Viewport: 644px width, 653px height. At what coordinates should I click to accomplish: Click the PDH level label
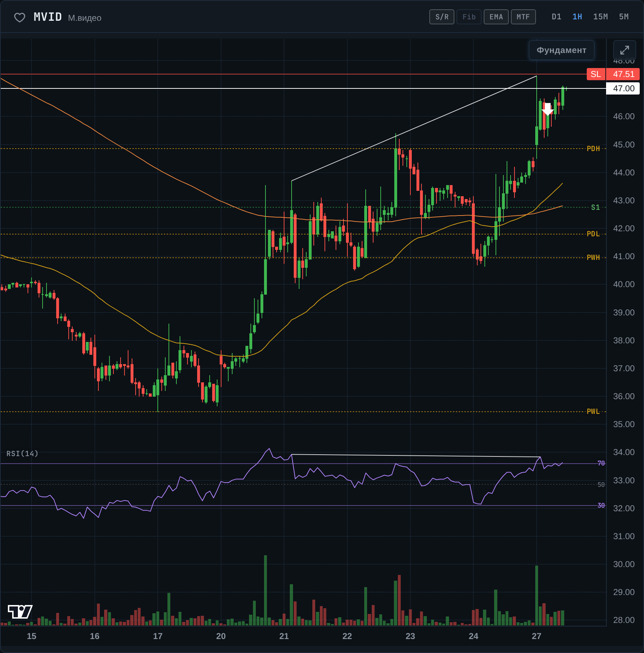tap(593, 149)
